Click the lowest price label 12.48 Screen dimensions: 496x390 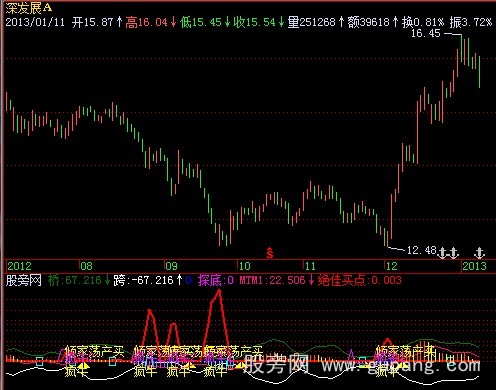422,250
